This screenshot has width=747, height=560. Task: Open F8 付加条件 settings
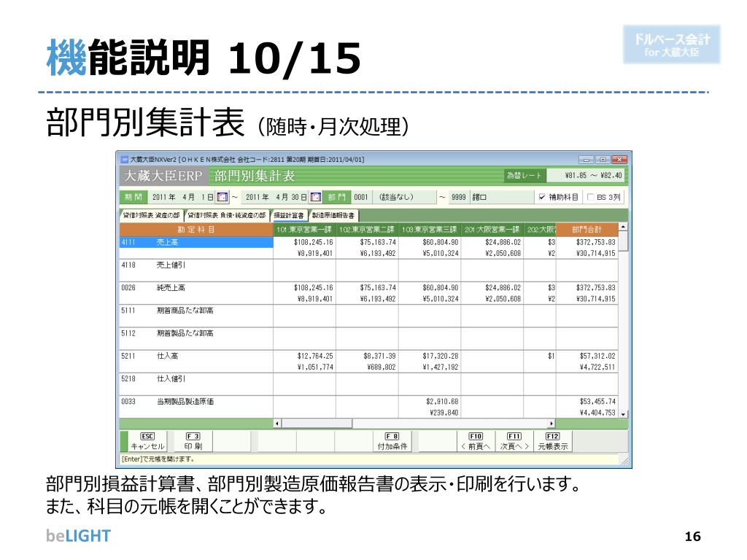392,441
